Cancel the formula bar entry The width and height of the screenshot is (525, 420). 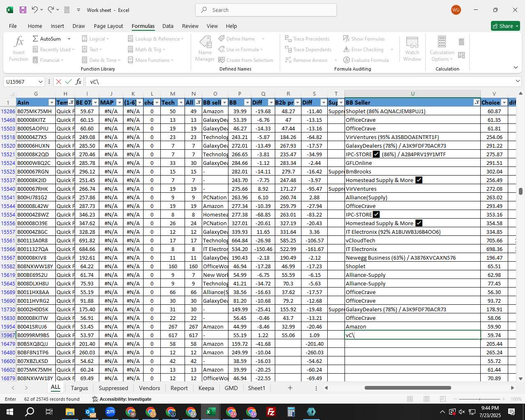coord(59,82)
